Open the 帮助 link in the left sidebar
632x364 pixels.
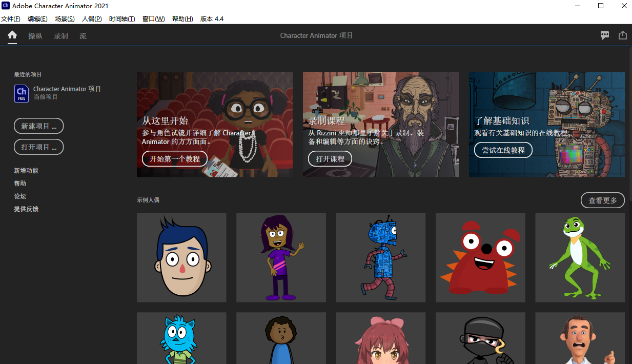[x=20, y=184]
